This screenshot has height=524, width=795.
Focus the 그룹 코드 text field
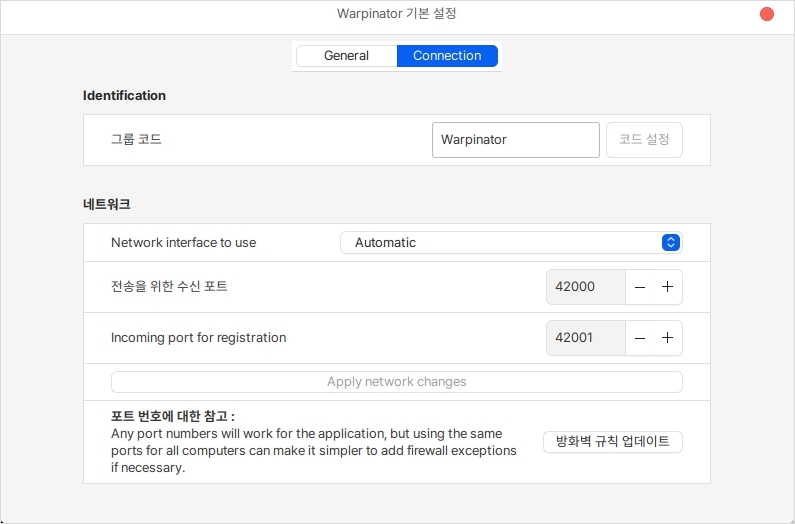[x=515, y=140]
